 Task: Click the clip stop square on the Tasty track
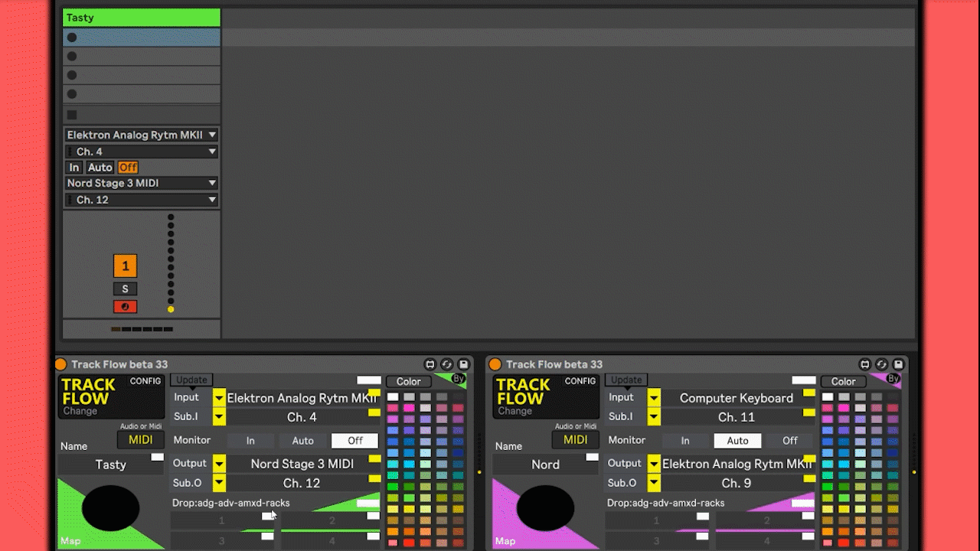point(72,115)
